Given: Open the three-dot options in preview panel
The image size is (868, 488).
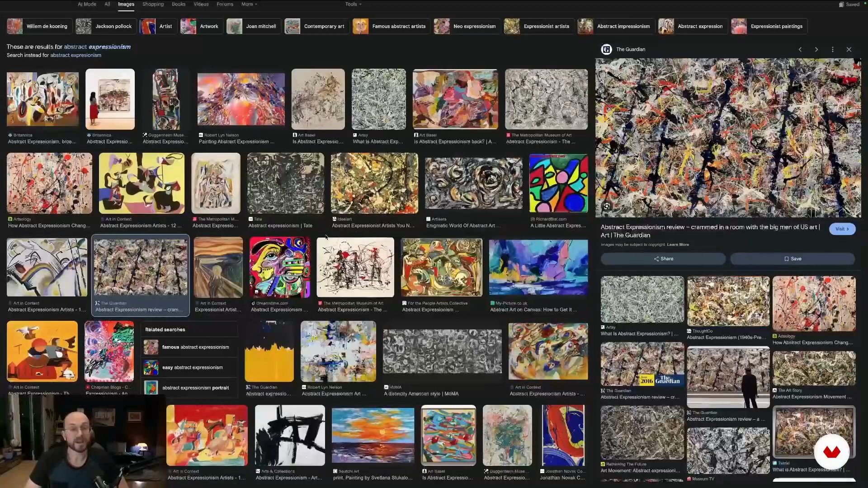Looking at the screenshot, I should pos(833,50).
